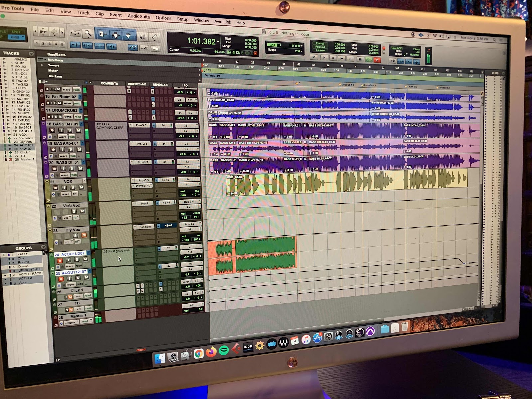Viewport: 532px width, 399px height.
Task: Toggle input monitoring on 21 VOX track
Action: [64, 188]
